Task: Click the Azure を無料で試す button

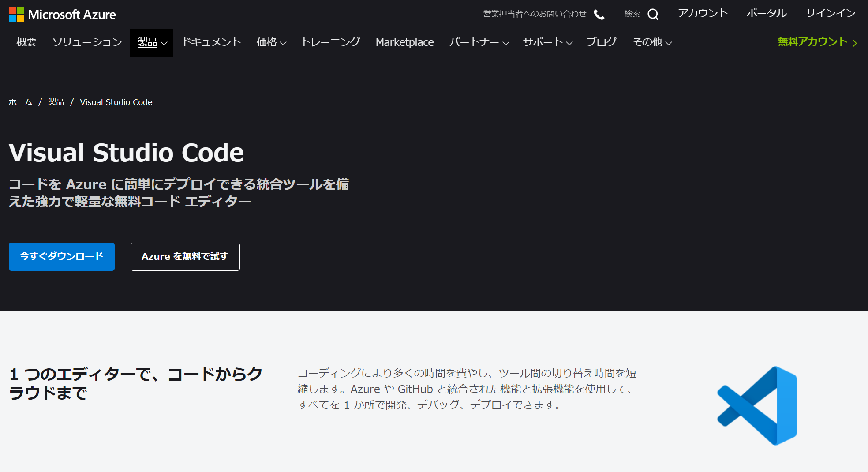Action: tap(185, 257)
